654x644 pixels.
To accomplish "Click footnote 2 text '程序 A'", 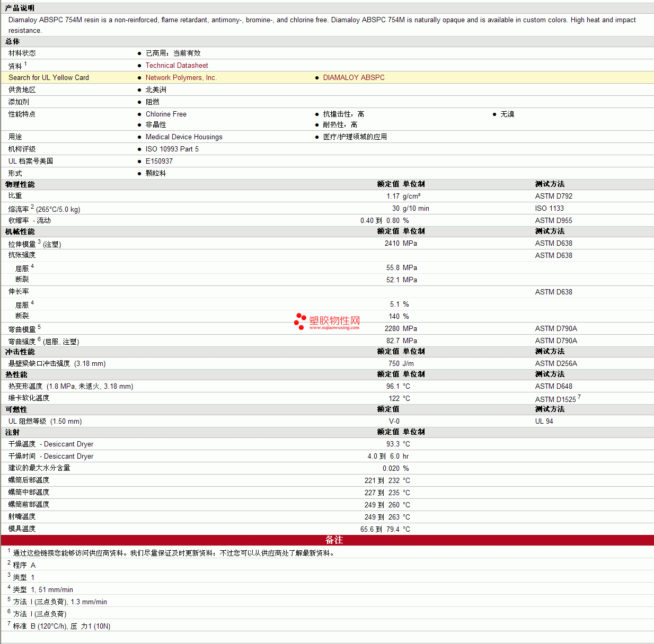I will point(24,565).
